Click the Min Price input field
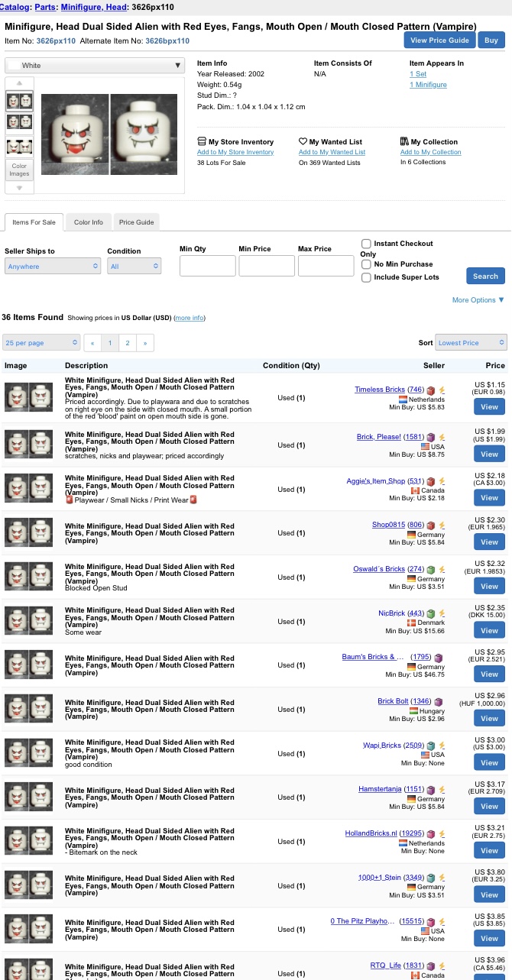This screenshot has width=512, height=980. (x=267, y=266)
